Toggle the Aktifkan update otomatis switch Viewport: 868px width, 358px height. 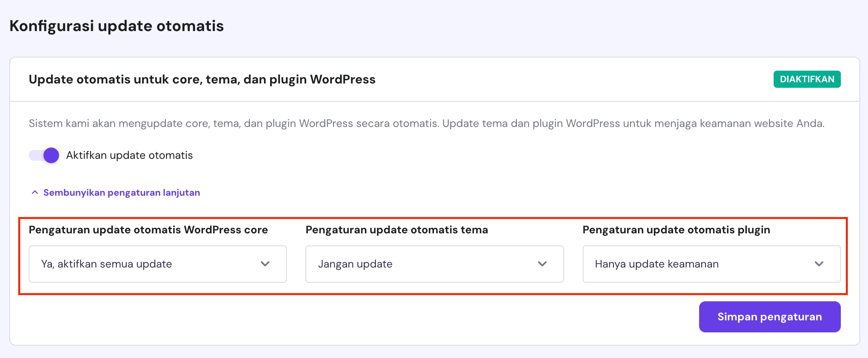[44, 155]
